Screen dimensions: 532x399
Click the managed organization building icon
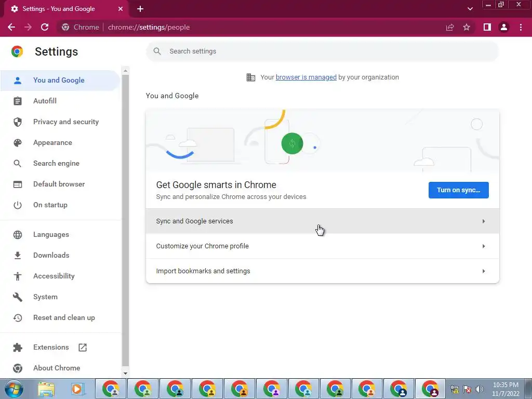tap(251, 77)
